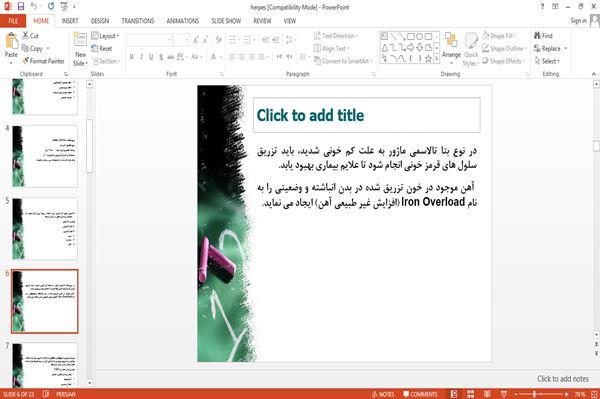The image size is (600, 399).
Task: Start Slide Show from status bar icon
Action: pyautogui.click(x=504, y=394)
